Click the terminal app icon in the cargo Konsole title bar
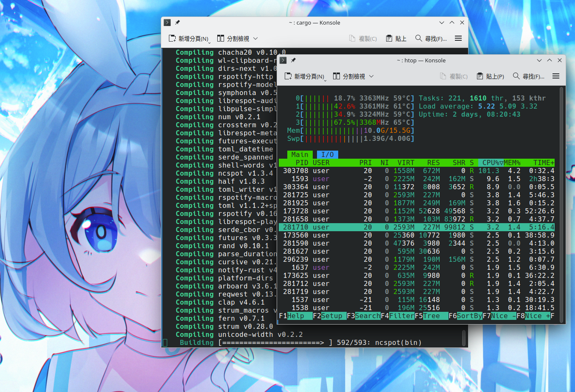Viewport: 575px width, 392px height. (167, 22)
